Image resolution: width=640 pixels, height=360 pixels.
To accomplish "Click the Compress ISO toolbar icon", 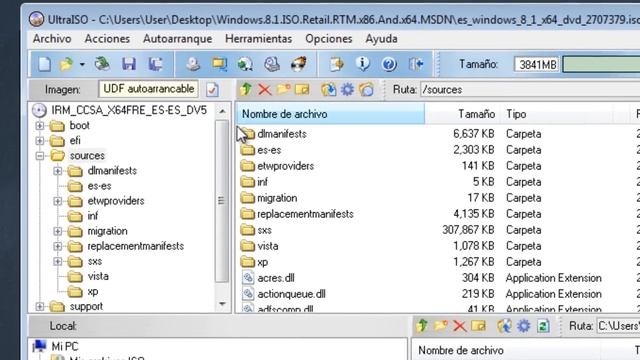I will click(219, 64).
